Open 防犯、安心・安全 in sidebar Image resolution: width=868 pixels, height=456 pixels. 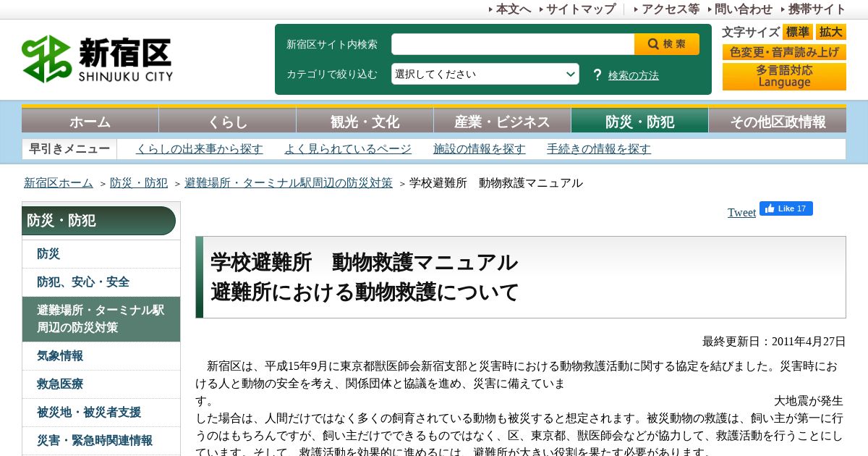[101, 282]
